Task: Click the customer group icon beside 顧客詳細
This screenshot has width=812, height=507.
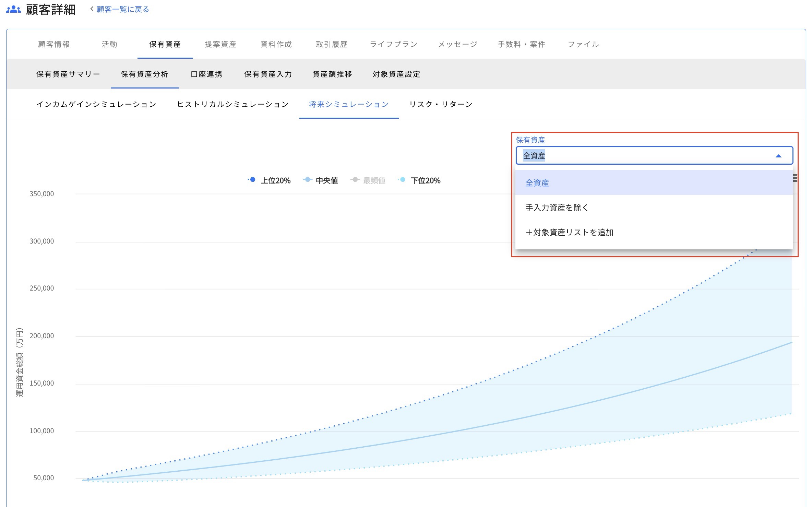Action: click(13, 9)
